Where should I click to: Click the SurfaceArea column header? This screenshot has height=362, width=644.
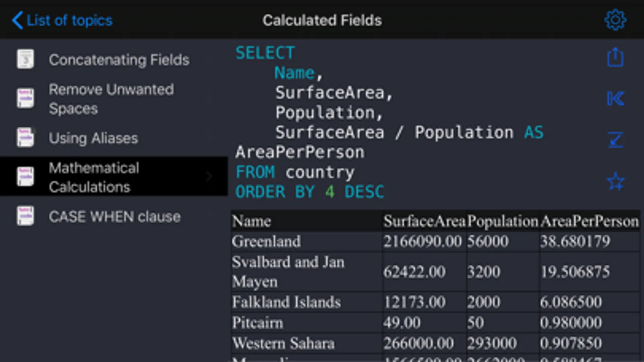coord(424,221)
